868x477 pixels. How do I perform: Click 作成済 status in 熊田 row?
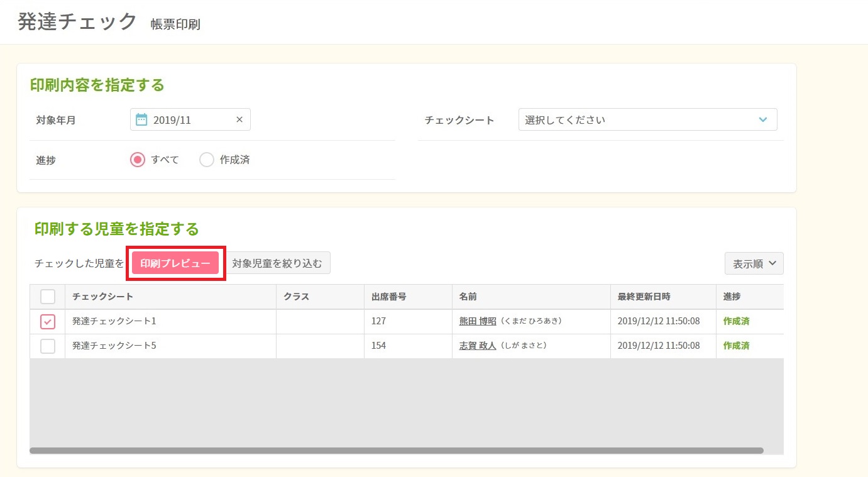(736, 321)
